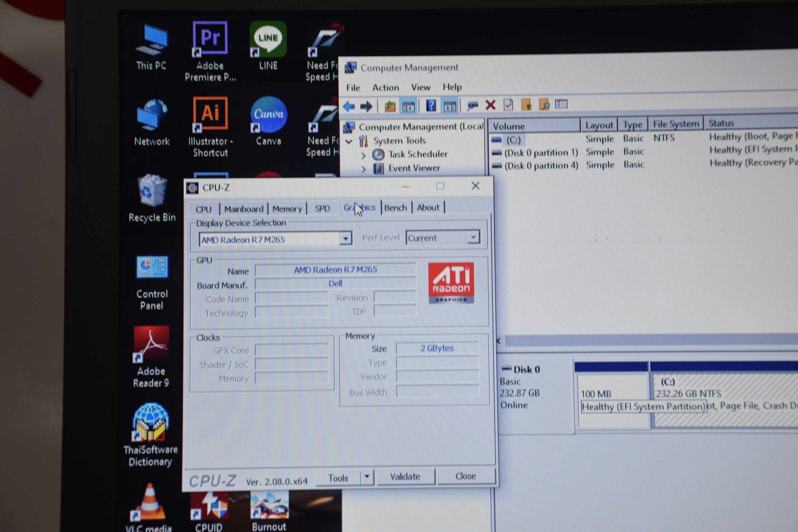Select the Computer Management (Local) root node

click(x=421, y=127)
